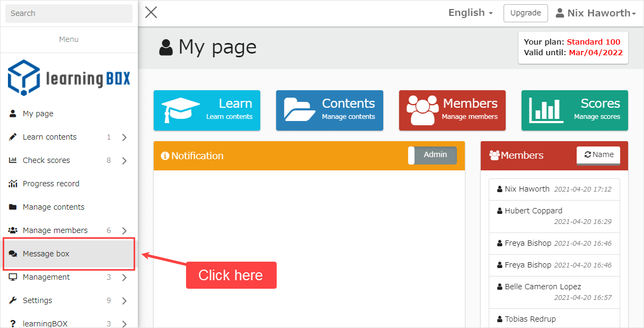The image size is (644, 328).
Task: Toggle the Admin notification switch
Action: tap(433, 155)
